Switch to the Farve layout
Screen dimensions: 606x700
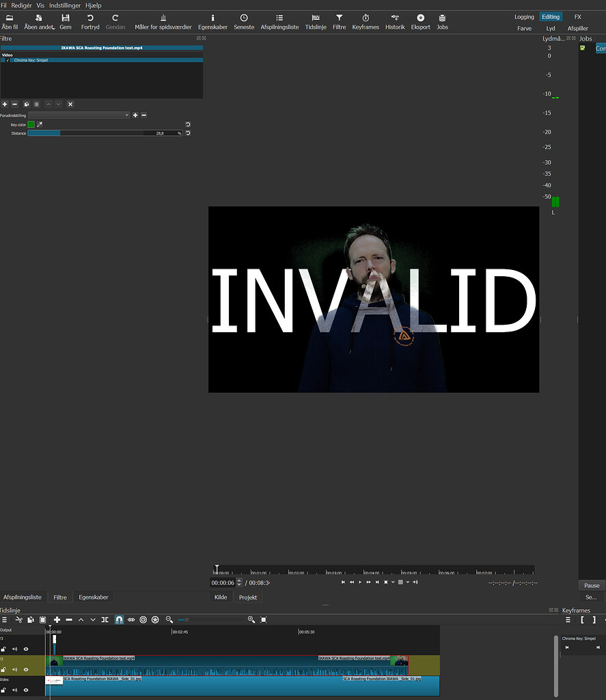coord(524,28)
